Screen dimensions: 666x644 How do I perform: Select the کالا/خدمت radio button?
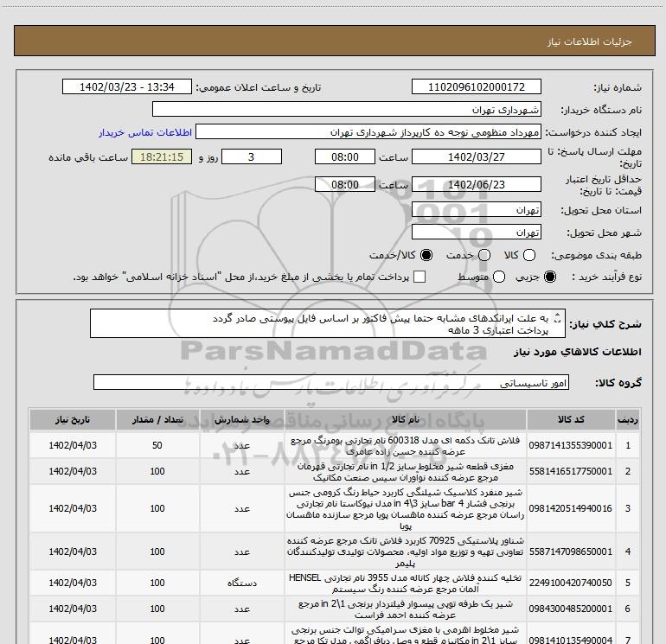click(x=426, y=255)
